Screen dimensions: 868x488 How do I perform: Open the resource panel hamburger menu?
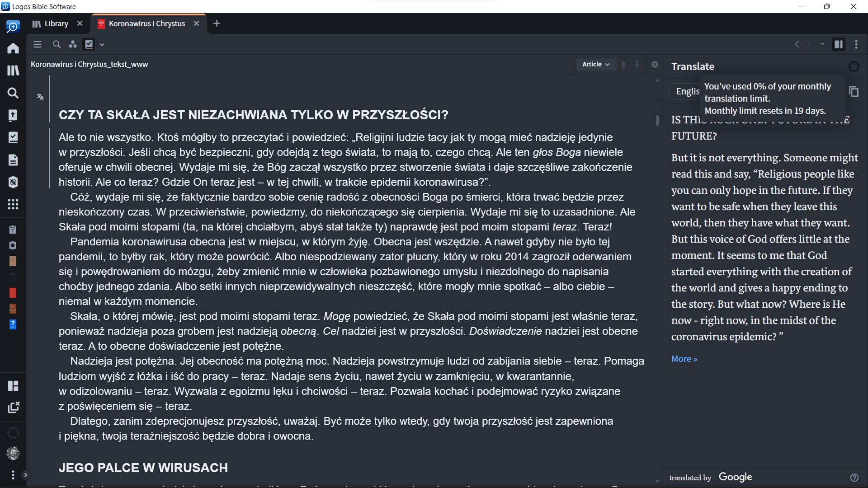[38, 44]
